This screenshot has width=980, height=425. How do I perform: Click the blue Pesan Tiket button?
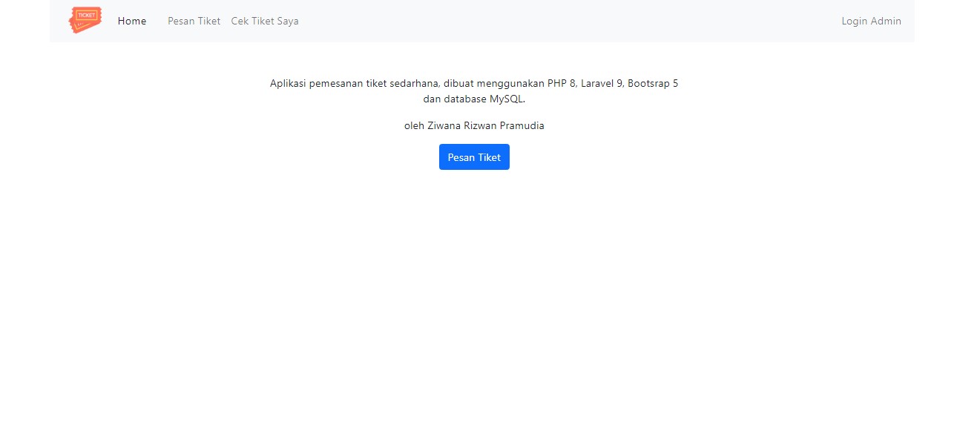click(474, 157)
